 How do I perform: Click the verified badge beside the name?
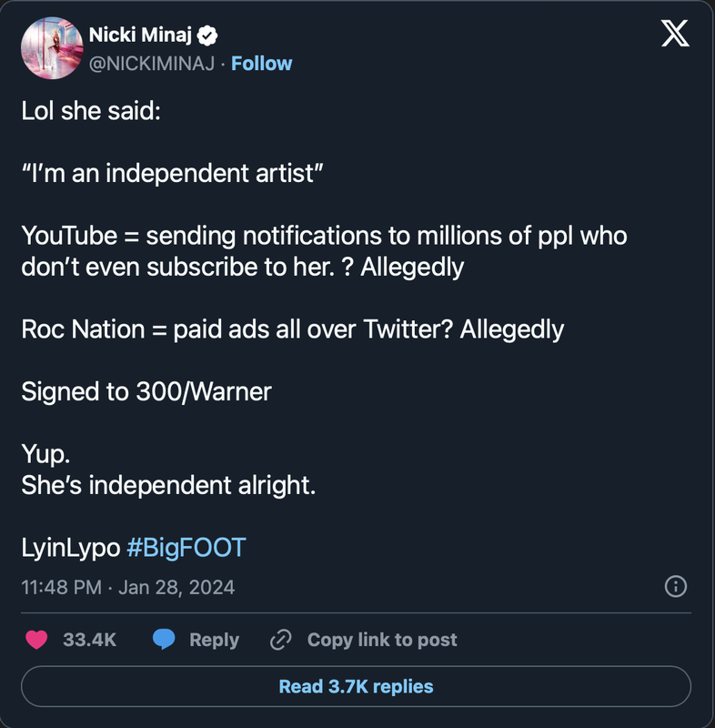point(206,35)
